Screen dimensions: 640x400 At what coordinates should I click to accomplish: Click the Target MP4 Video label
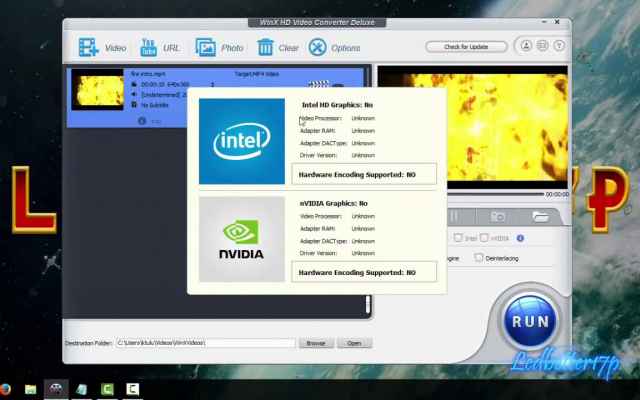[x=256, y=74]
